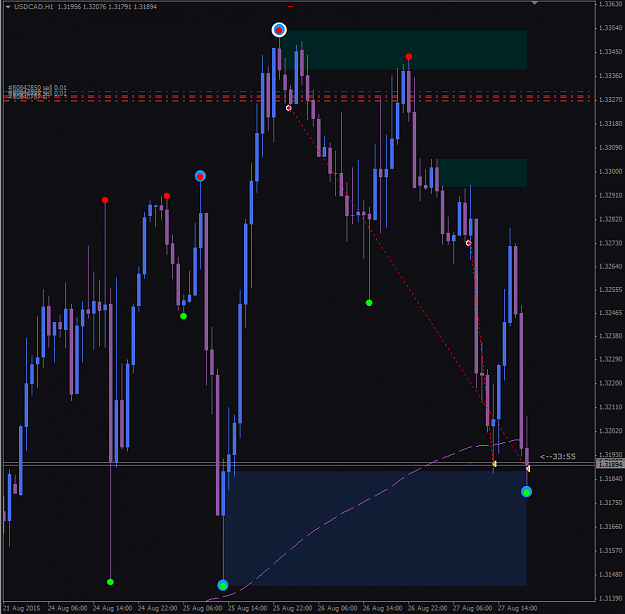625x614 pixels.
Task: Select the red dot above the 1.33450 second peak
Action: (409, 57)
